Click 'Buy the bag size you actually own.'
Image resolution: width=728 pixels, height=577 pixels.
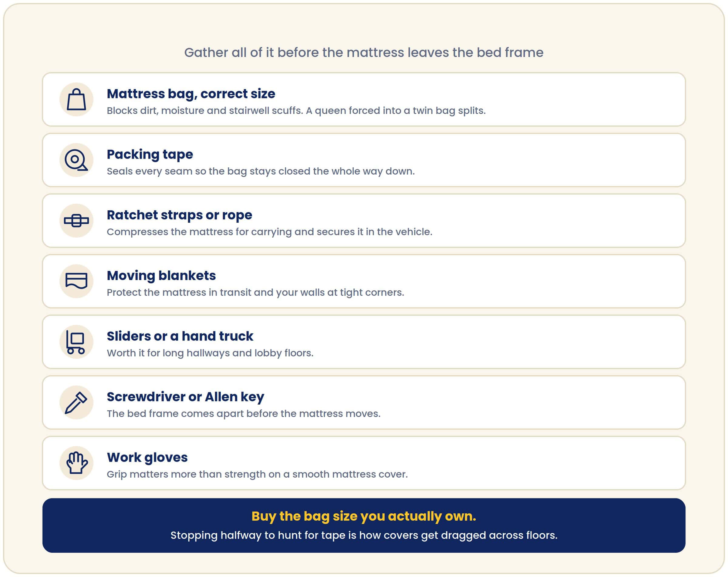click(x=364, y=516)
